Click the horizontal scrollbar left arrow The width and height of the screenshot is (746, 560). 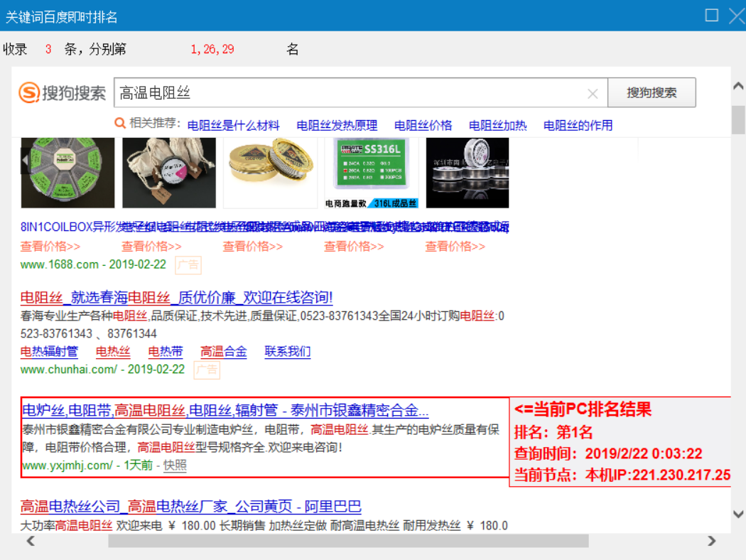coord(31,541)
